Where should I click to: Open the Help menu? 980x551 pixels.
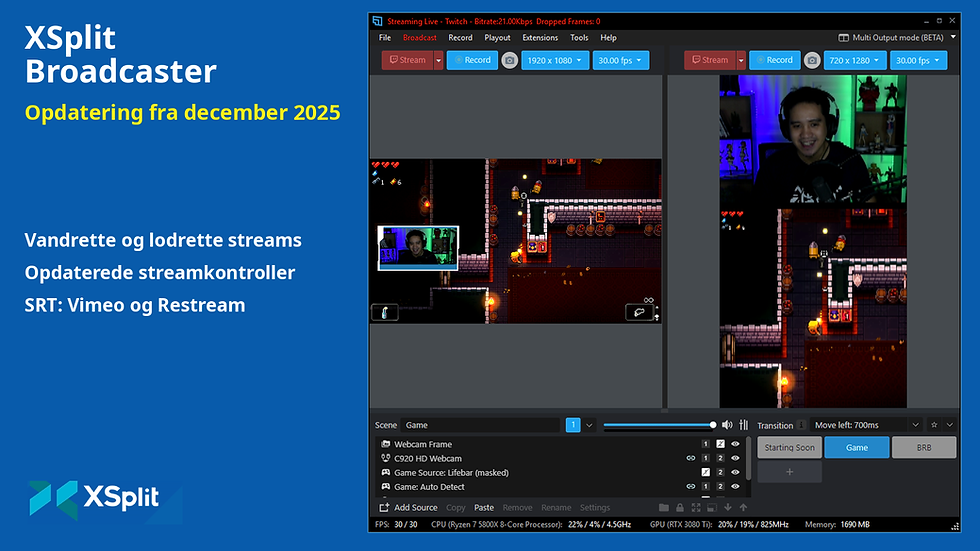[x=608, y=37]
